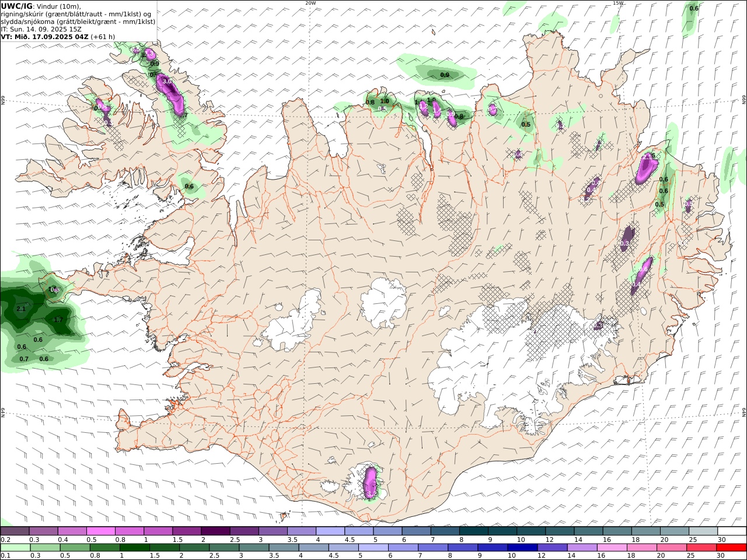747x560 pixels.
Task: Click the 1.5–2 magenta-purple swatch, top legend row
Action: click(x=187, y=531)
